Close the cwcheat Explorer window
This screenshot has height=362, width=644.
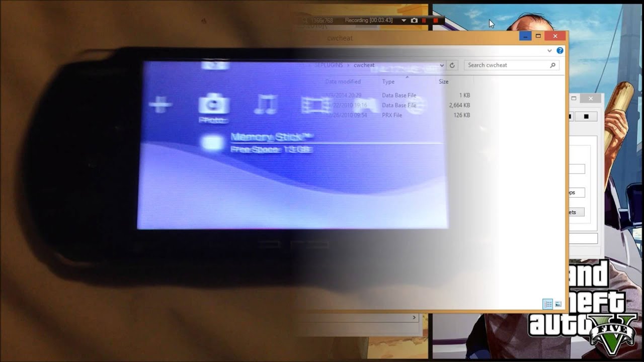pyautogui.click(x=555, y=36)
